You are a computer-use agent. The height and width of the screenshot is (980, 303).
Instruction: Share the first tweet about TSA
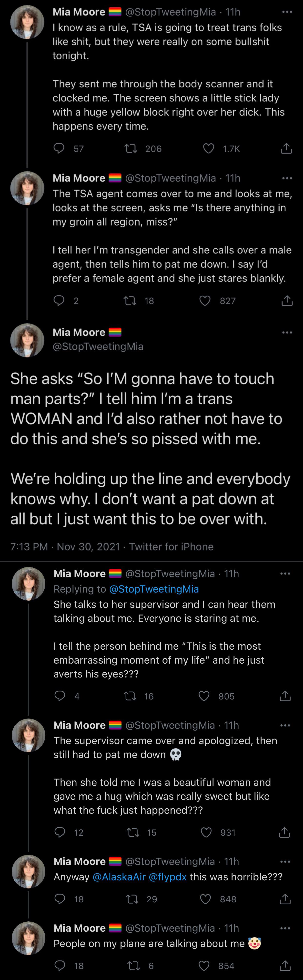(x=286, y=148)
